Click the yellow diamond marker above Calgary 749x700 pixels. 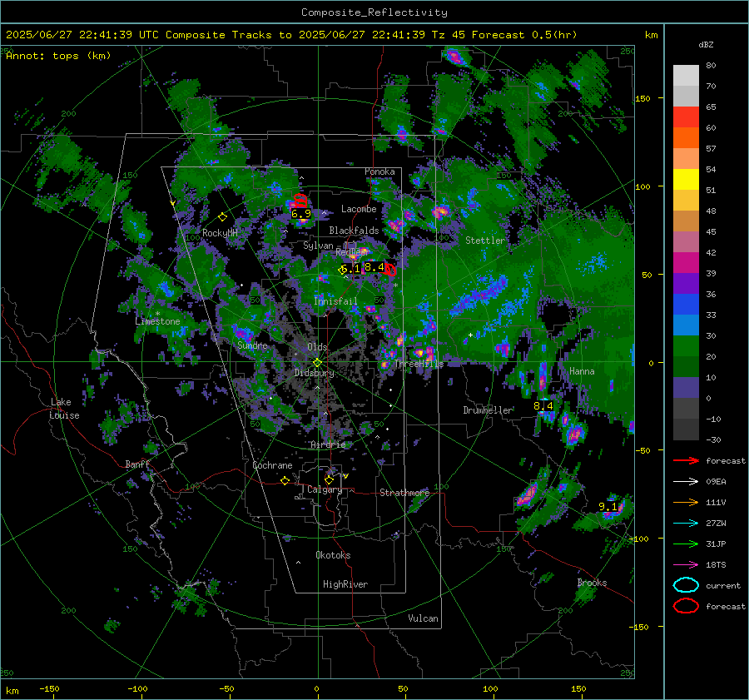coord(329,479)
